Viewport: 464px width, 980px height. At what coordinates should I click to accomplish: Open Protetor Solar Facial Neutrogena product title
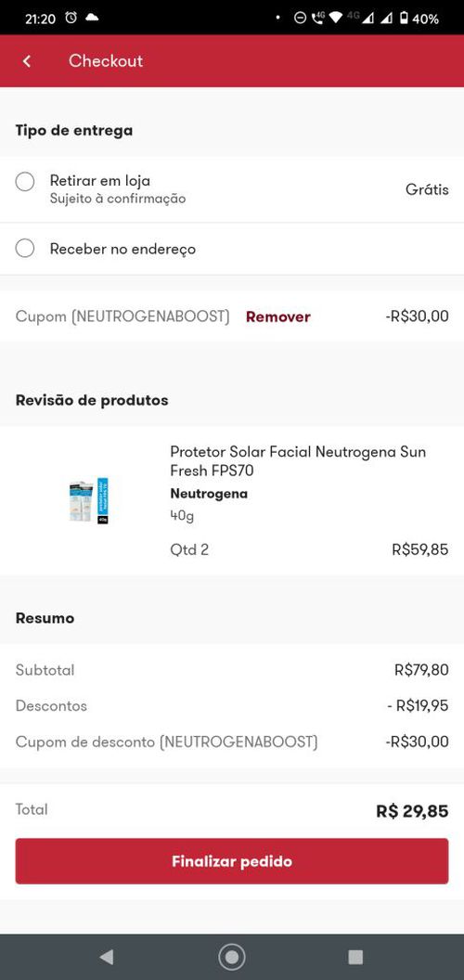[x=298, y=460]
